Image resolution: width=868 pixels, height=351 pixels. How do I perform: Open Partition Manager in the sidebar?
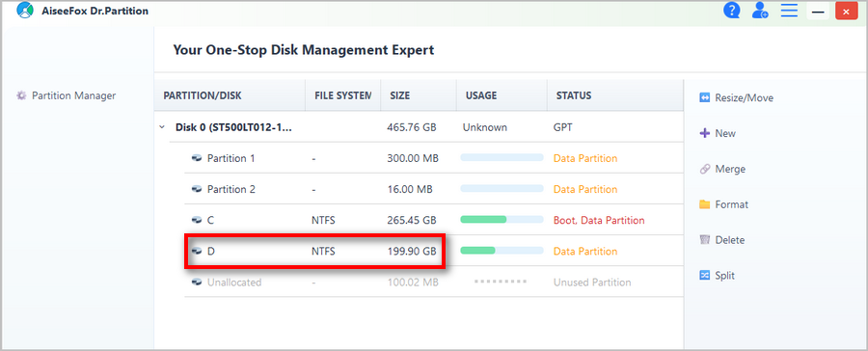(x=67, y=95)
